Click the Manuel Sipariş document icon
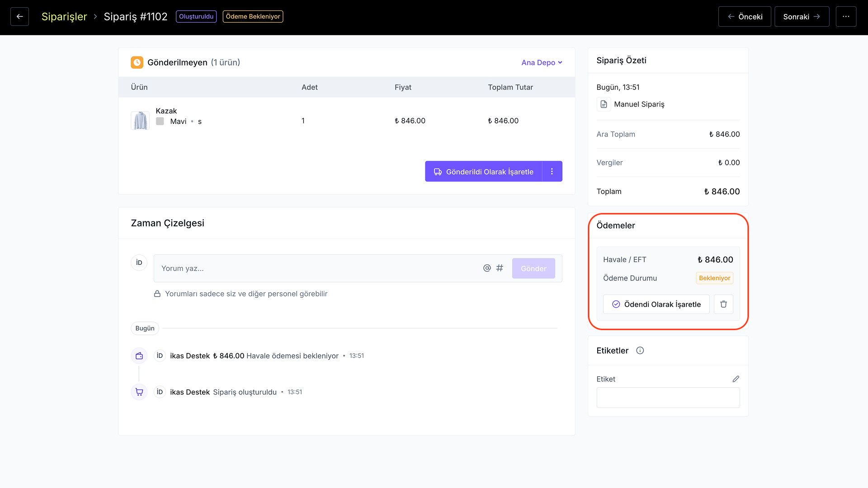The width and height of the screenshot is (868, 488). click(604, 104)
